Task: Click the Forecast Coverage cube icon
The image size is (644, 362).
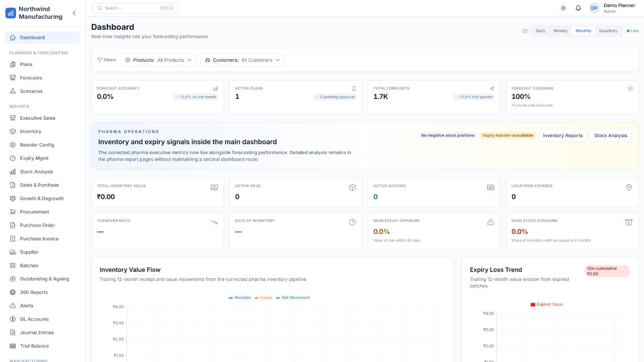Action: [630, 88]
